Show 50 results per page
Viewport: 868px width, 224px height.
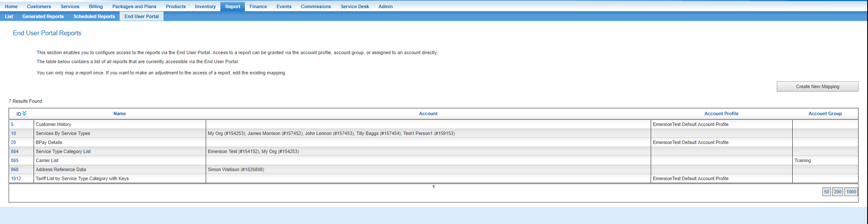[826, 192]
